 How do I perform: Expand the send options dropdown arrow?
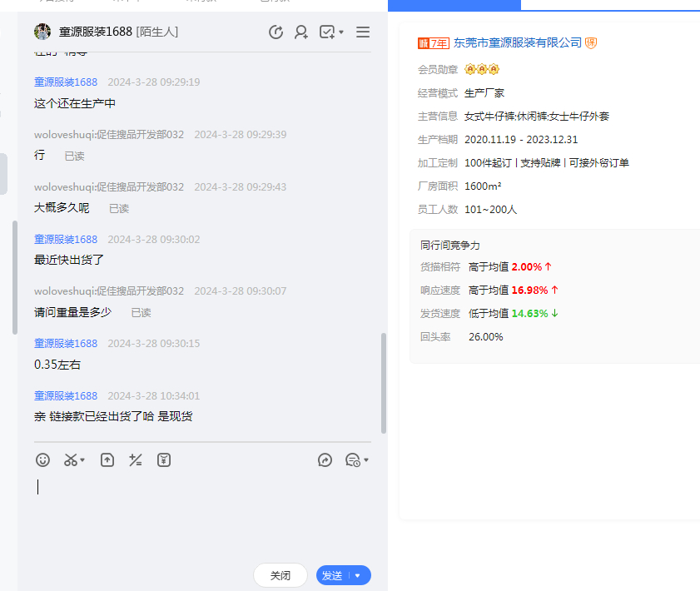click(358, 575)
